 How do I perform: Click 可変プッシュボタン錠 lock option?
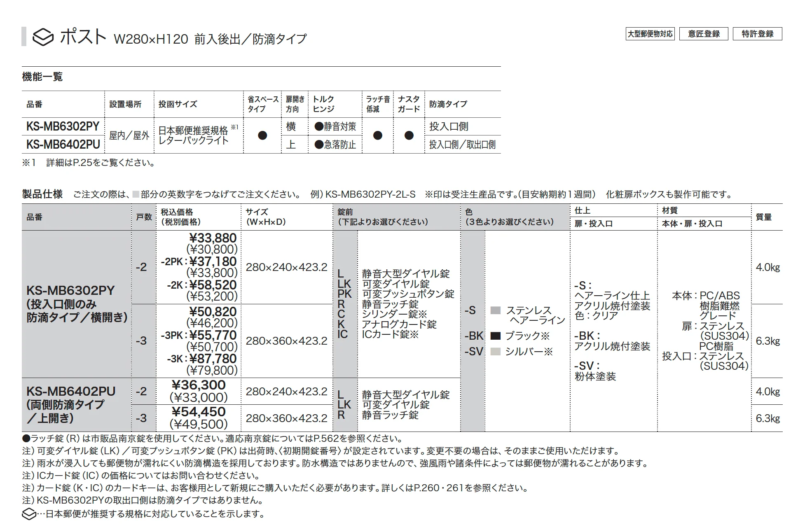pos(408,294)
